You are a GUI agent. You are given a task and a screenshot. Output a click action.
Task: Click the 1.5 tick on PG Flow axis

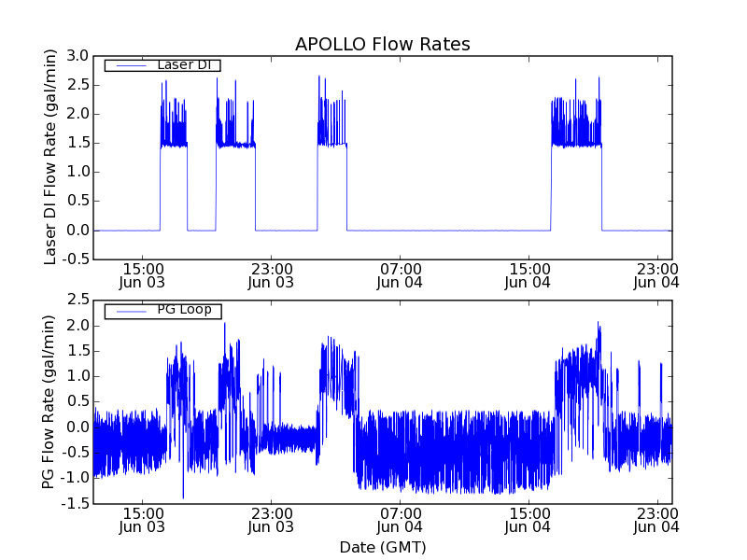point(78,351)
